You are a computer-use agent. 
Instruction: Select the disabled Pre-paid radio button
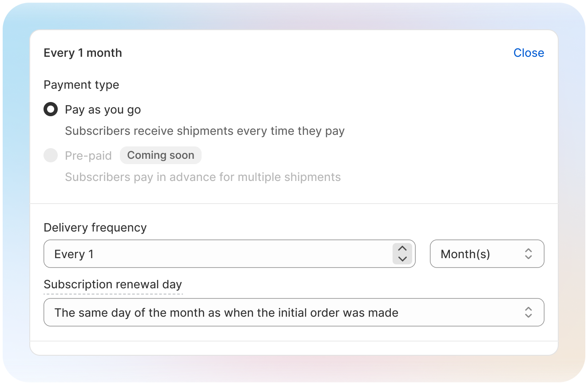[x=51, y=155]
